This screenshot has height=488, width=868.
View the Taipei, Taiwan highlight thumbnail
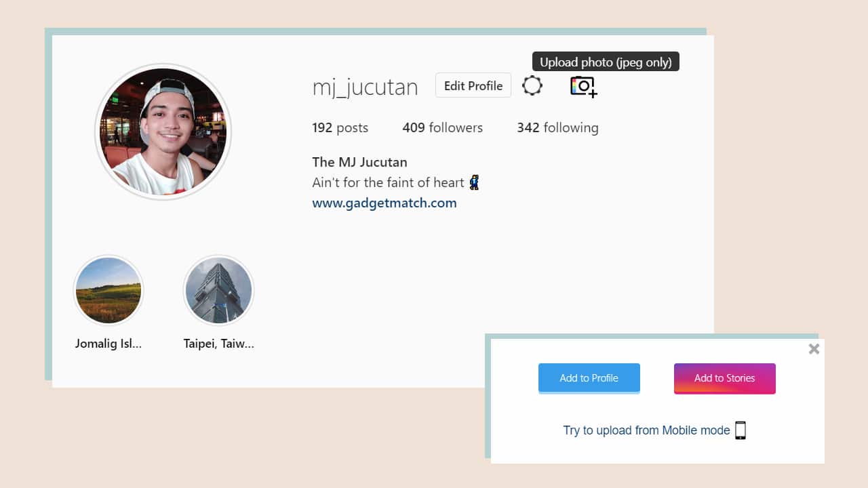(218, 290)
